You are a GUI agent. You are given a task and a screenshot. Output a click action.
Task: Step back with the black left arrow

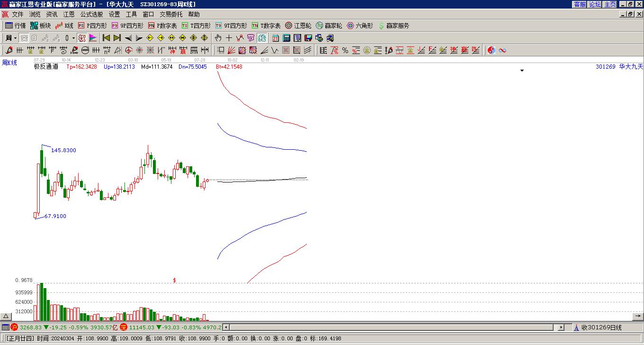pos(128,38)
